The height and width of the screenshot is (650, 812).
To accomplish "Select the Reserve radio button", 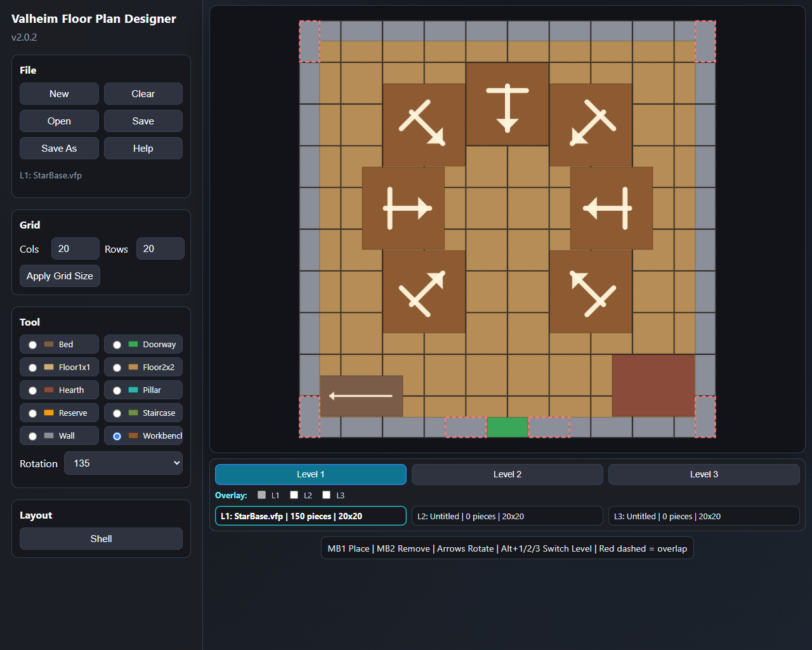I will click(x=32, y=413).
